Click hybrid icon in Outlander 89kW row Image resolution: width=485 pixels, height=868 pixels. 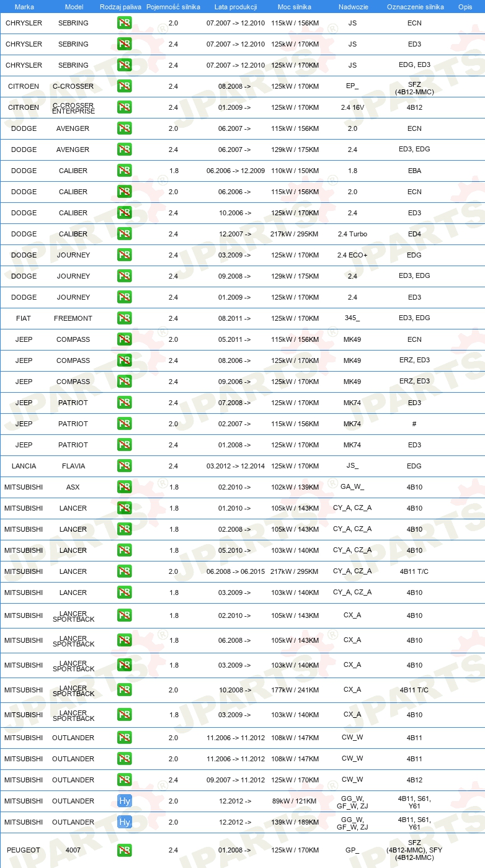point(124,802)
